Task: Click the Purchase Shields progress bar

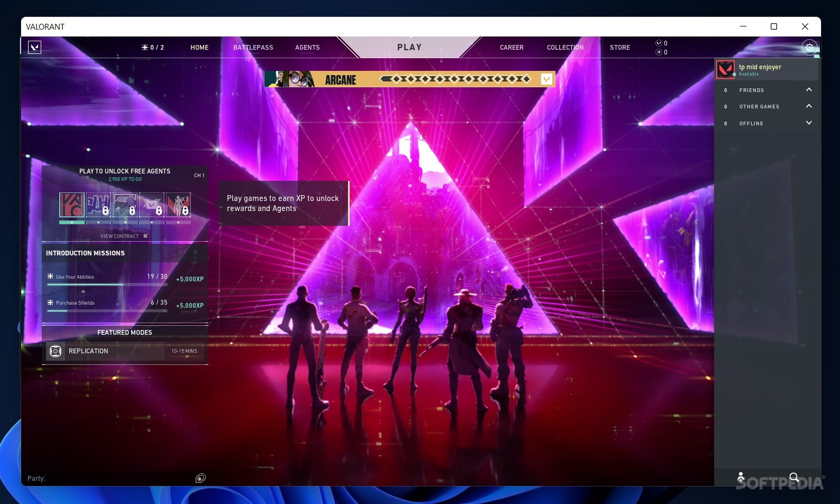Action: 107,311
